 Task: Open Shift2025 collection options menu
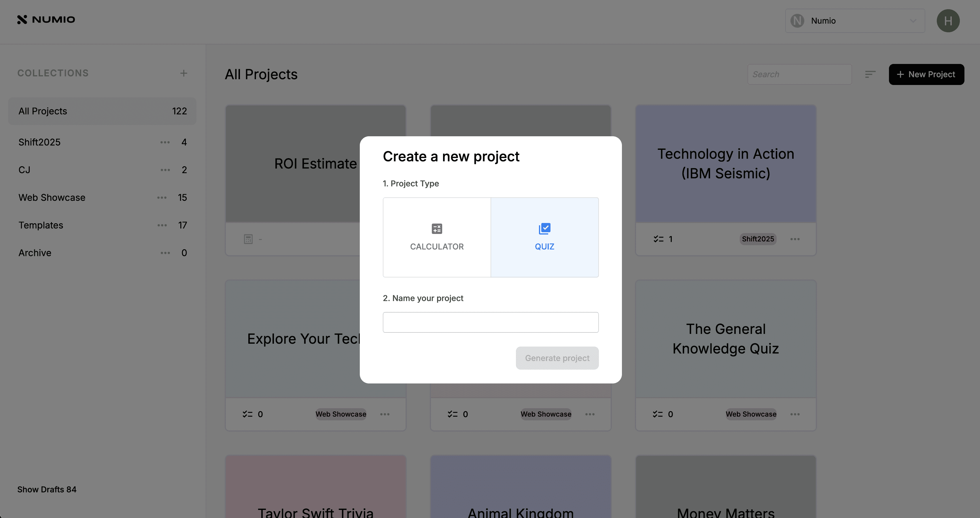point(165,142)
